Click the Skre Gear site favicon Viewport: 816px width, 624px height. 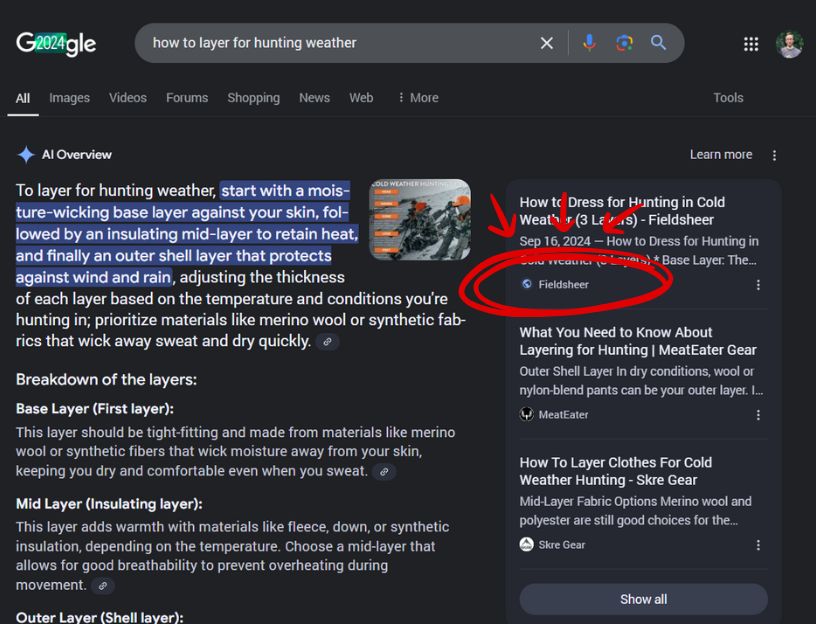click(527, 544)
